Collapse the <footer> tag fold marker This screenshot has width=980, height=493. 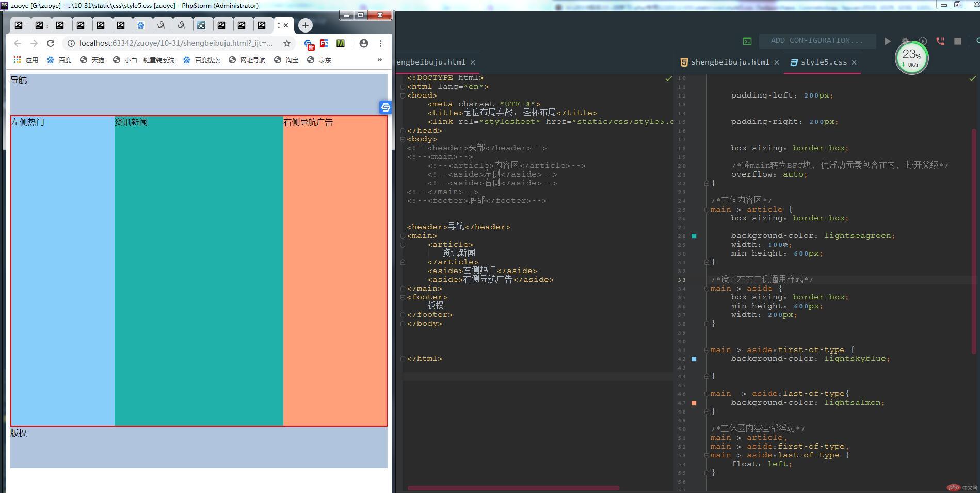403,297
